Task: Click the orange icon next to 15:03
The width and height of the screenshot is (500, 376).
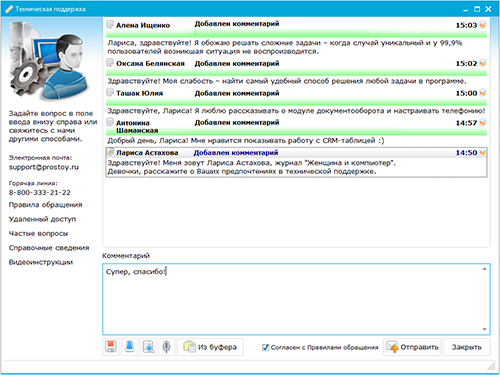Action: [x=483, y=25]
